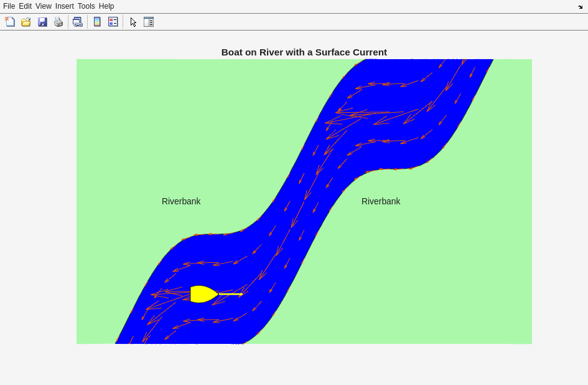Viewport: 588px width, 385px height.
Task: Click the right 'Riverbank' label
Action: pos(381,201)
